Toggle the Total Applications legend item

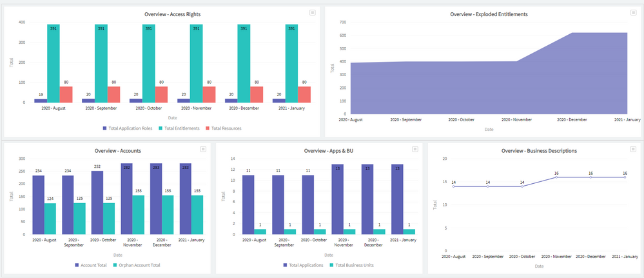coord(303,265)
